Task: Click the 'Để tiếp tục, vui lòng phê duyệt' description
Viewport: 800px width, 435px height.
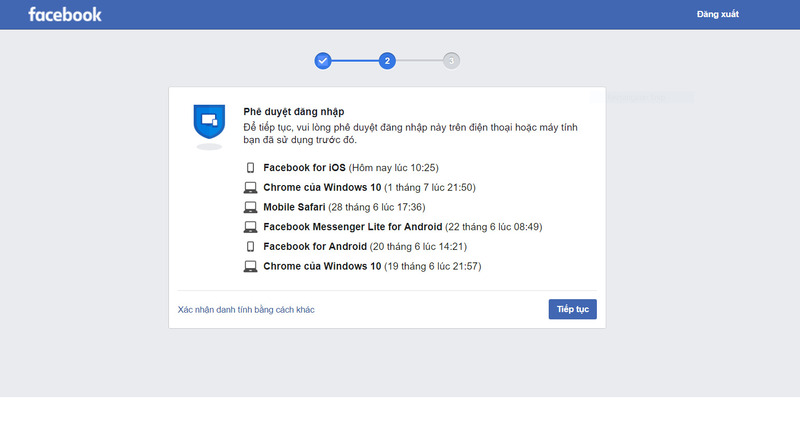Action: point(410,134)
